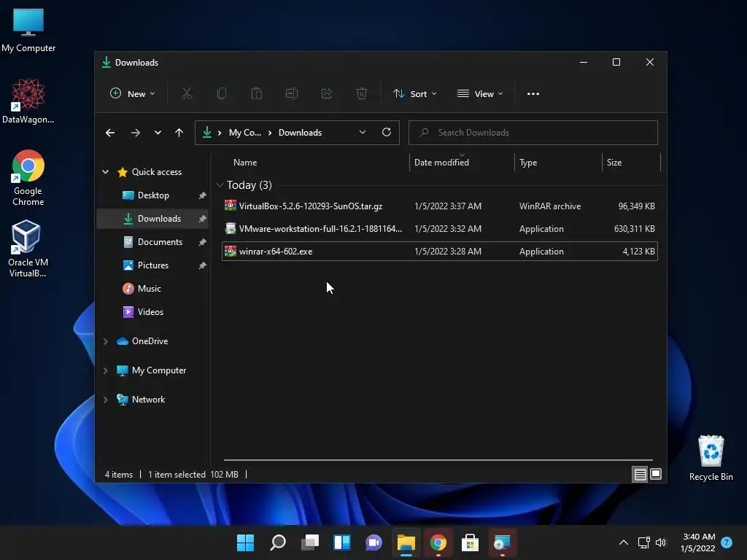
Task: Select Desktop in Quick access
Action: tap(152, 195)
